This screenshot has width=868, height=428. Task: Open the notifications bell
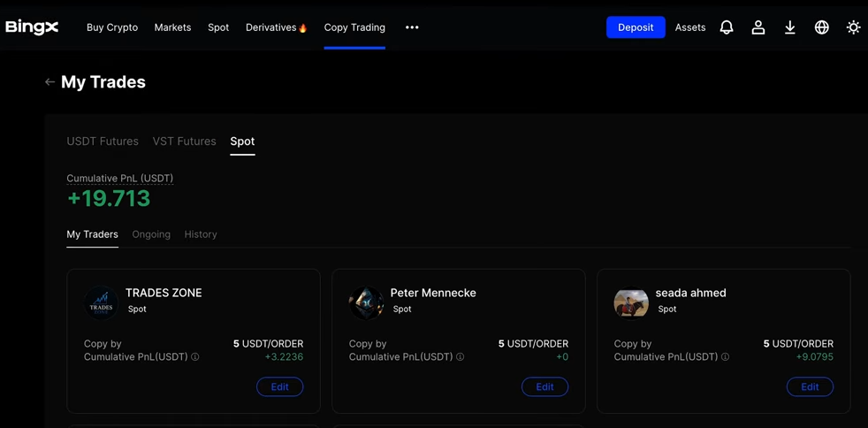coord(727,27)
